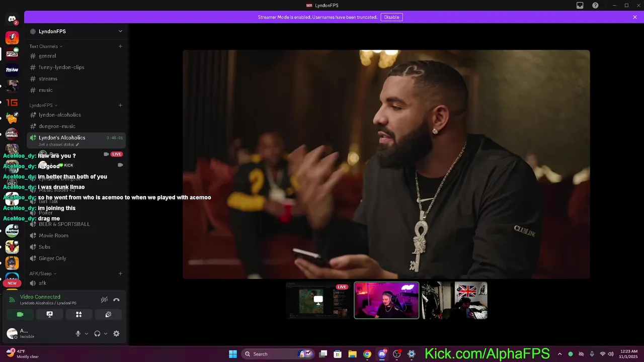This screenshot has width=644, height=362.
Task: Create channel in Text Channels category
Action: pos(120,46)
